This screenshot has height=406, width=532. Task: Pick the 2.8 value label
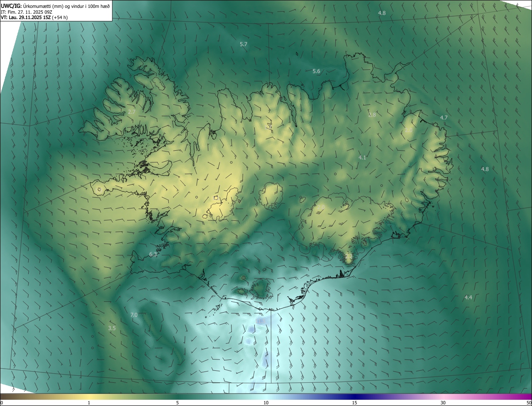pos(372,115)
